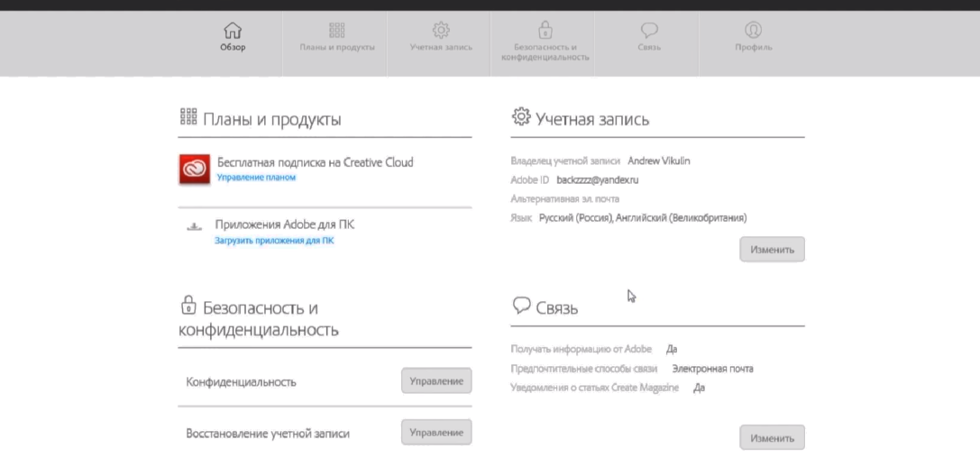
Task: Click the Планы и продукты grid icon in the navigation bar
Action: [337, 30]
